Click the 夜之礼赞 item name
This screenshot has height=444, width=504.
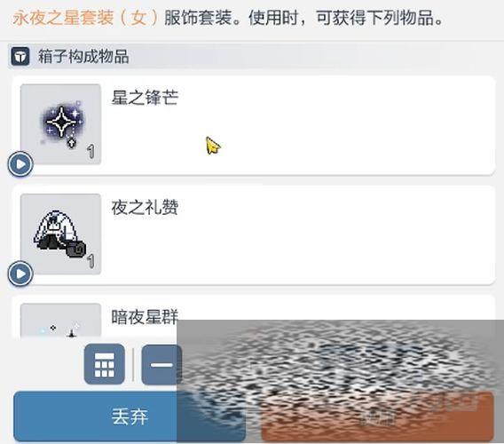tap(145, 207)
